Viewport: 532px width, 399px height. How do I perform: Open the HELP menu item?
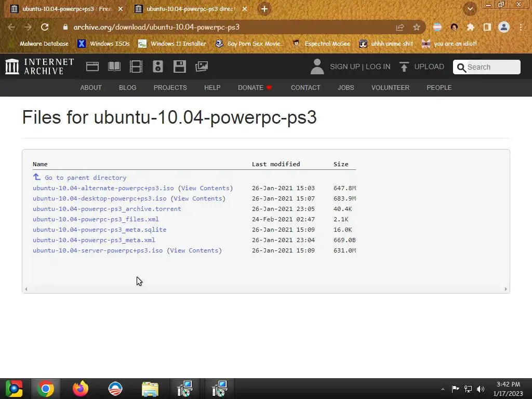click(x=212, y=87)
